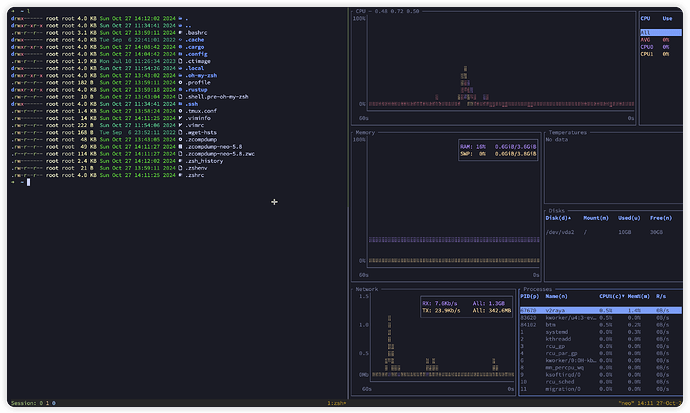Click the folder icon beside .oh-my-zsh
The height and width of the screenshot is (413, 690).
click(x=180, y=76)
